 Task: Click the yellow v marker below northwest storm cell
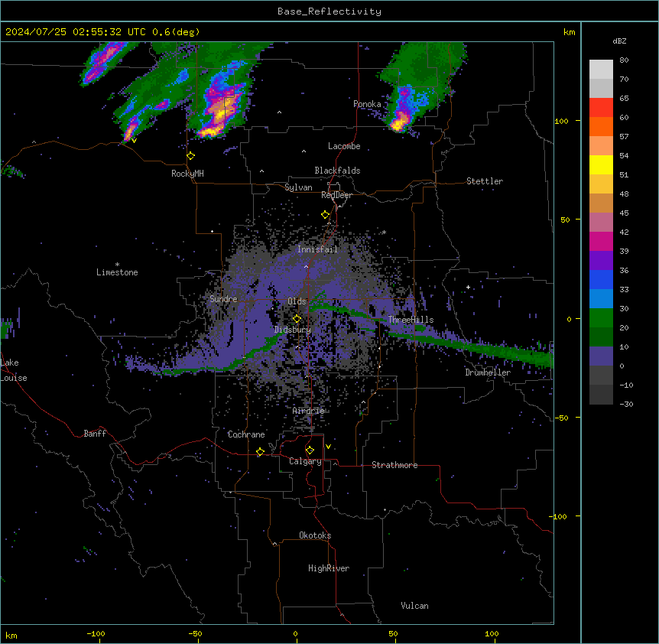coord(134,141)
